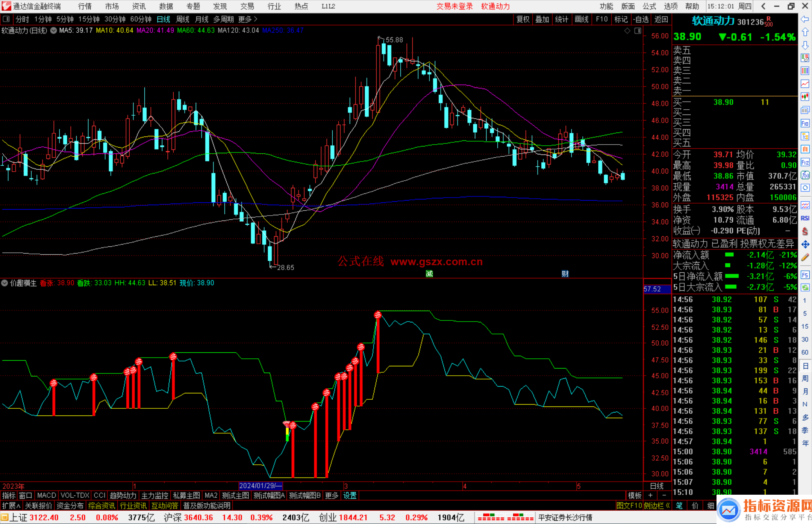
Task: Open the 日线 period selector at chart corner
Action: (657, 486)
